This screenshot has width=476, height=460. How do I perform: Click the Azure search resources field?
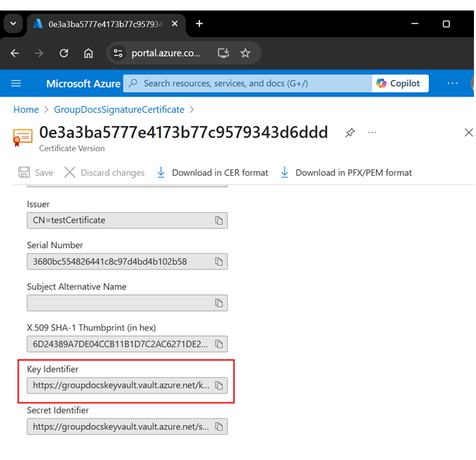point(247,84)
